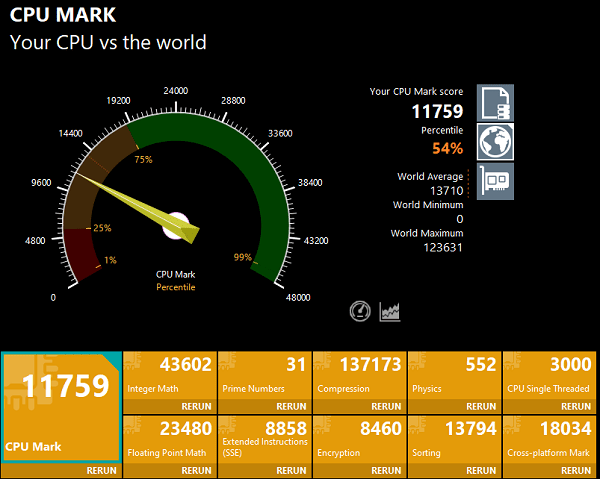
Task: Click the World Maximum value 123631
Action: click(443, 248)
